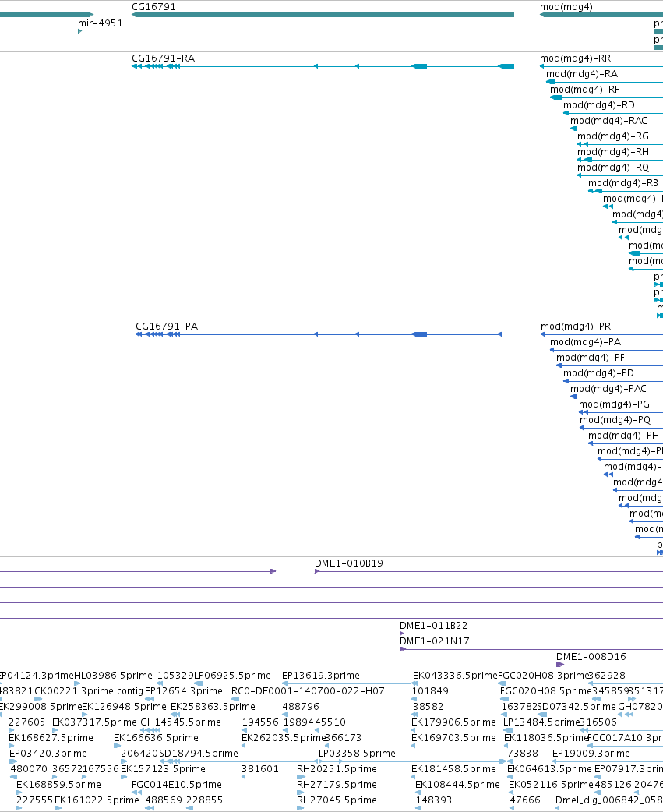This screenshot has height=812, width=663.
Task: Open EST RH27045.5prime
Action: (337, 800)
